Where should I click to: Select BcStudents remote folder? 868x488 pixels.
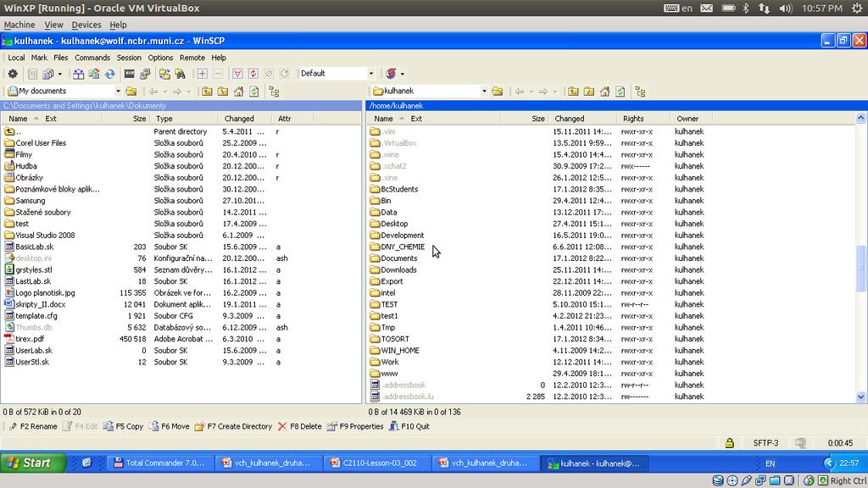click(399, 189)
